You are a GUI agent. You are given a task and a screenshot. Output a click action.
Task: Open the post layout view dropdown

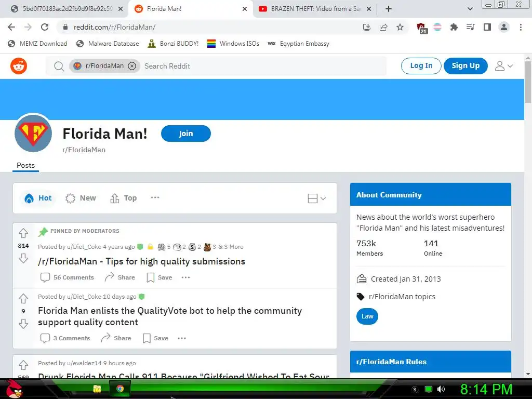point(316,198)
